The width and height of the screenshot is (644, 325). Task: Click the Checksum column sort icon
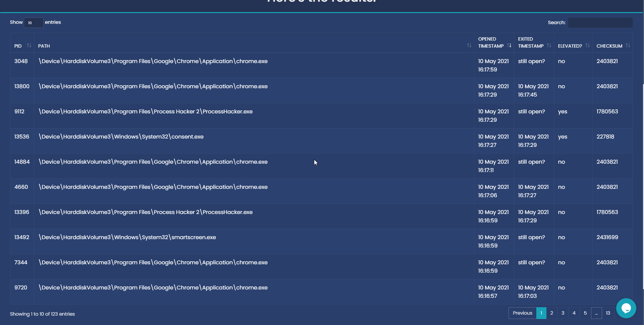click(x=628, y=46)
